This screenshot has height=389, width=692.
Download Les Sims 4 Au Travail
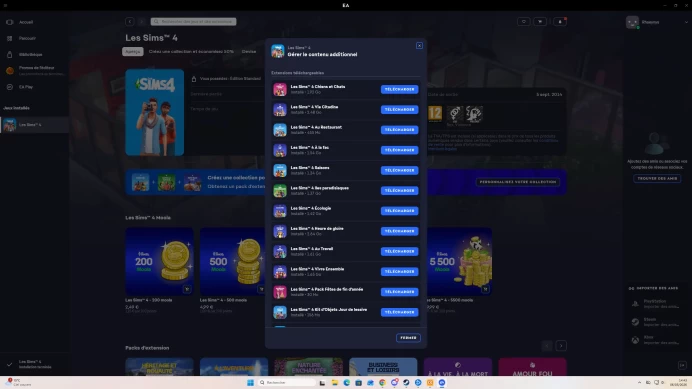coord(399,251)
